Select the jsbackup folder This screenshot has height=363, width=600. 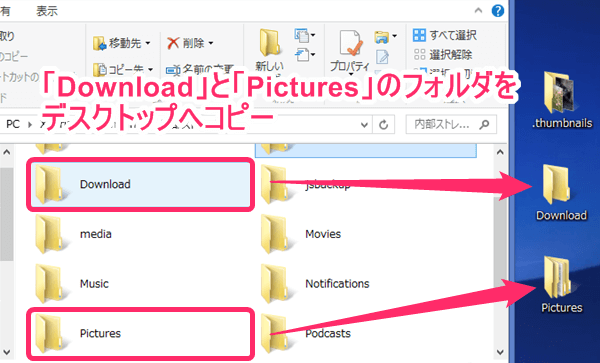pyautogui.click(x=366, y=184)
